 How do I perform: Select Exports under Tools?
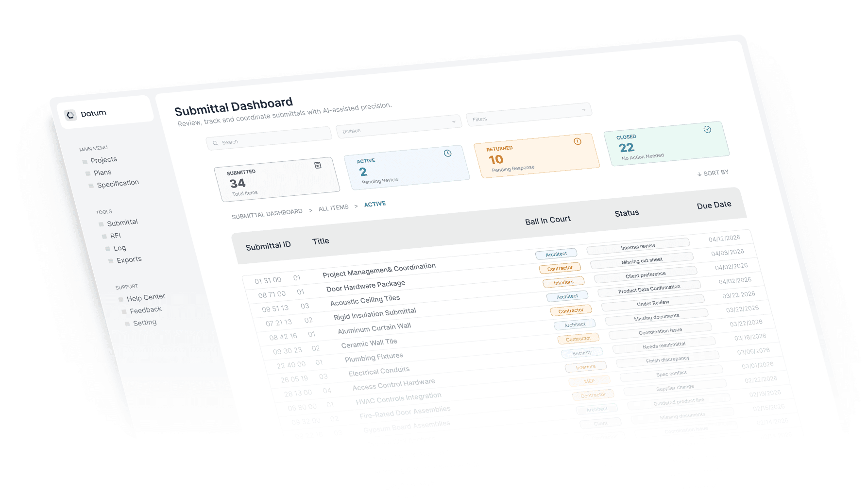coord(129,260)
